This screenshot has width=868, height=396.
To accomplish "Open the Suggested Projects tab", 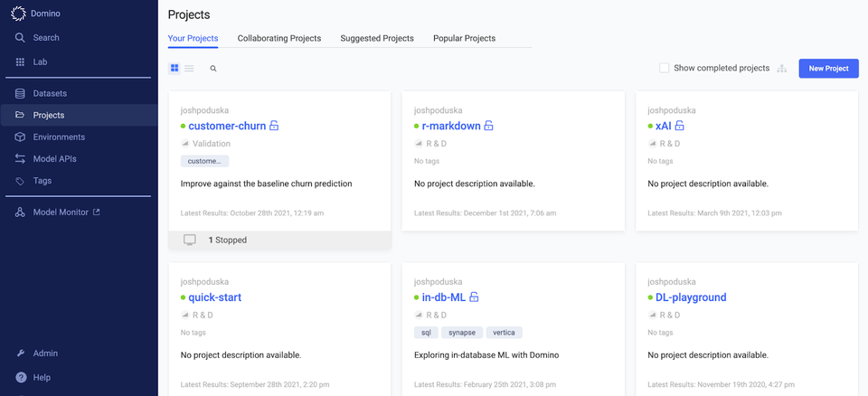I will pyautogui.click(x=377, y=38).
